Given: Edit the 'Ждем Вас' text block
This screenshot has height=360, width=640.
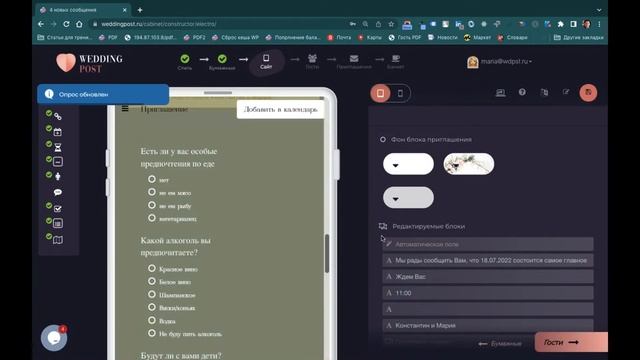Looking at the screenshot, I should pos(488,276).
